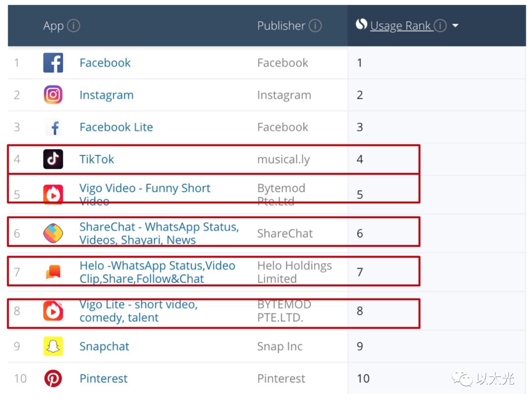Open Vigo Video - Funny Short Video link
This screenshot has height=402, width=532.
[x=145, y=195]
